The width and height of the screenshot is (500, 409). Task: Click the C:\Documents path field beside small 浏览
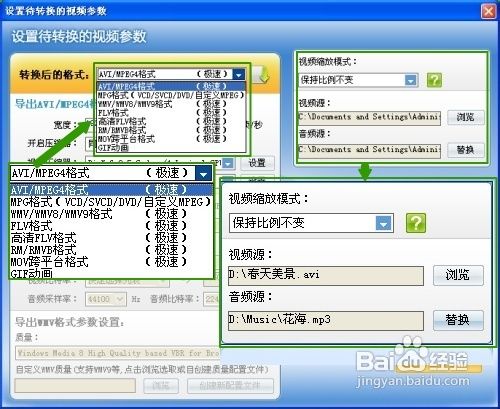369,118
